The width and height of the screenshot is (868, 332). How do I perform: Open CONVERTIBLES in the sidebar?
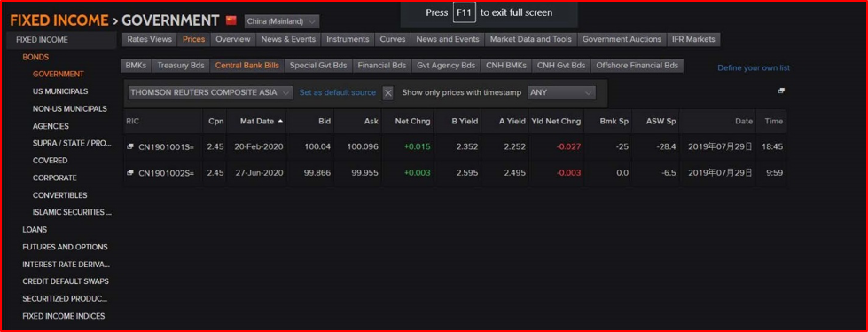[59, 195]
